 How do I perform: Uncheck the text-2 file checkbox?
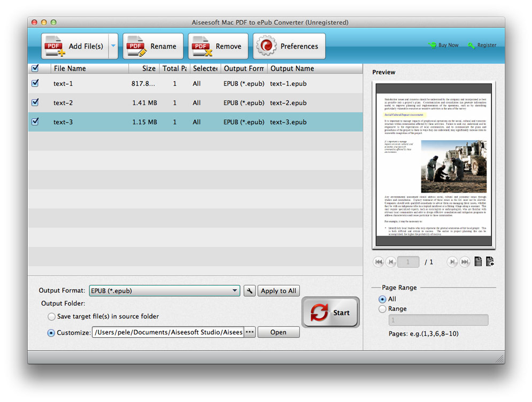tap(35, 102)
